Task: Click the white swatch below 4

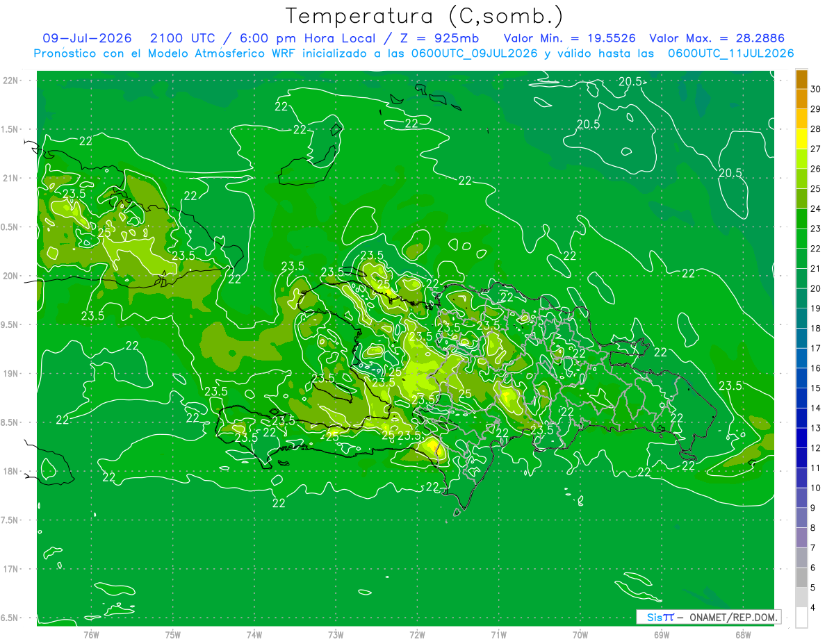Action: (801, 617)
